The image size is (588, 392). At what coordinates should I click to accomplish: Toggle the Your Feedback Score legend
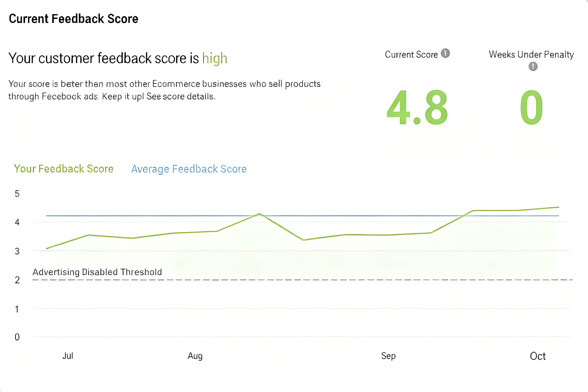point(64,169)
